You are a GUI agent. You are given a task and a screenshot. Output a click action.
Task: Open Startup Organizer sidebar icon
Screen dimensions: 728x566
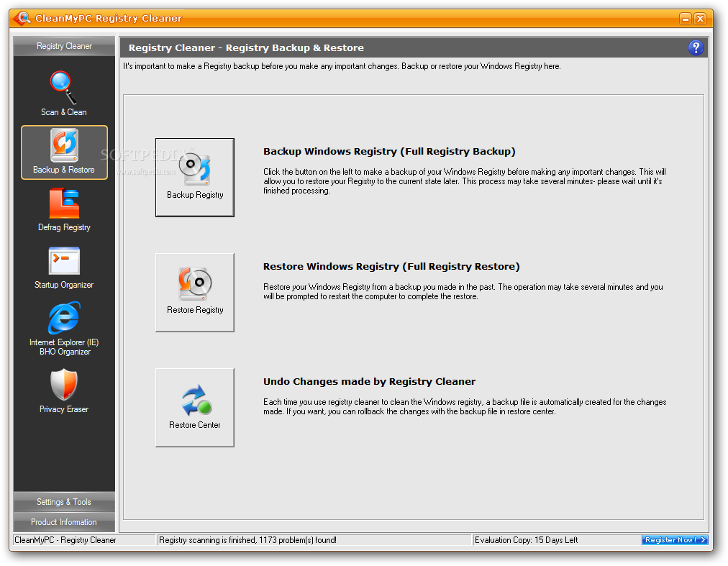pyautogui.click(x=64, y=261)
